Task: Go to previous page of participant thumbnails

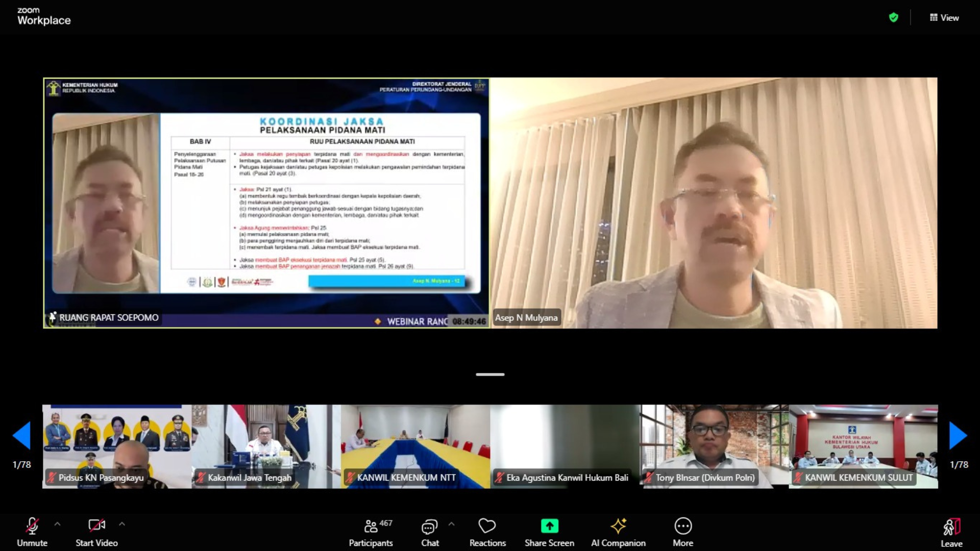Action: click(x=22, y=435)
